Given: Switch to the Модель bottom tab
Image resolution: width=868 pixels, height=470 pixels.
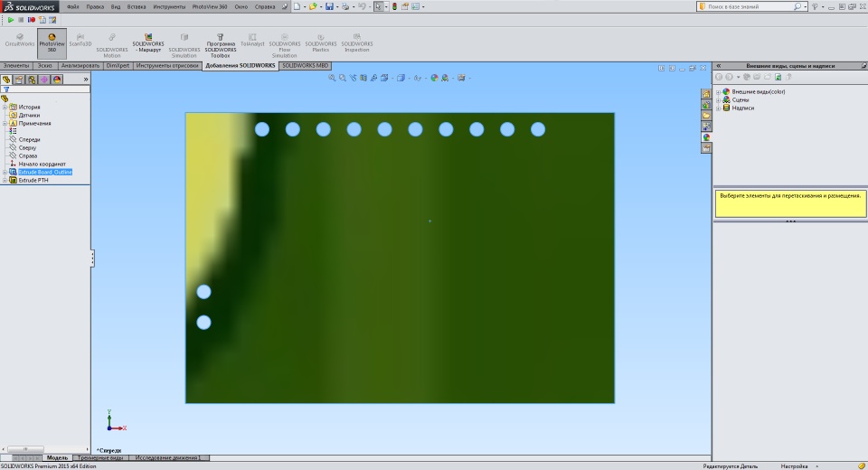Looking at the screenshot, I should click(57, 458).
